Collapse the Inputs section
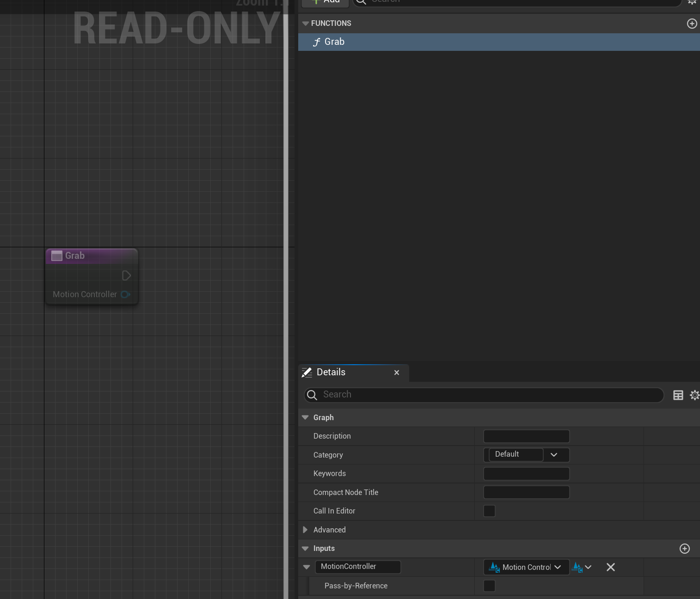This screenshot has height=599, width=700. click(305, 549)
